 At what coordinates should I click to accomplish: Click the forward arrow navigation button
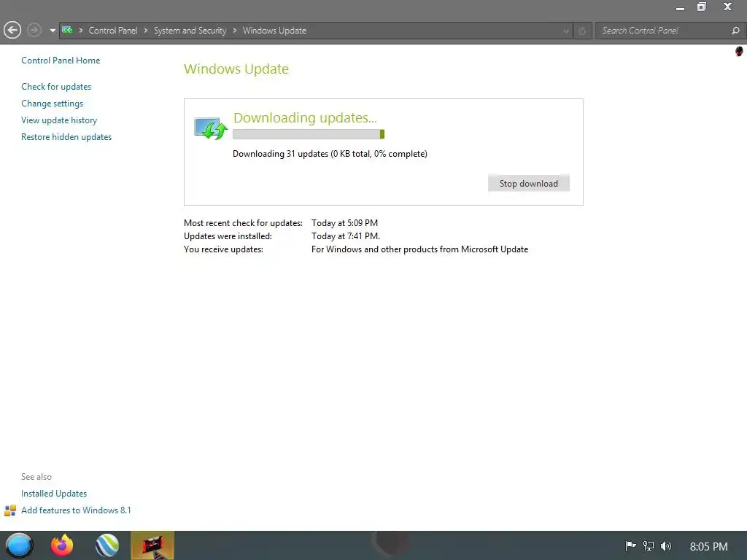(34, 31)
